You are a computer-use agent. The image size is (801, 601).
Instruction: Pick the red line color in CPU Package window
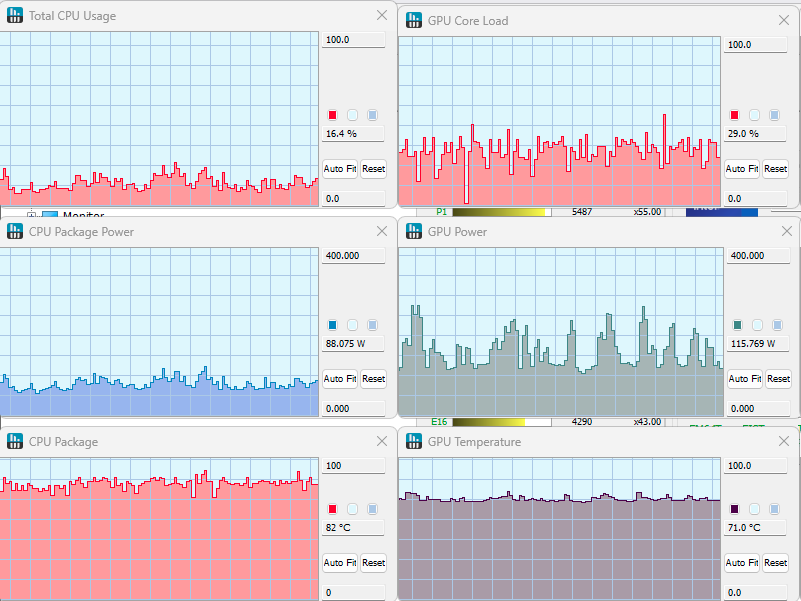[x=333, y=509]
